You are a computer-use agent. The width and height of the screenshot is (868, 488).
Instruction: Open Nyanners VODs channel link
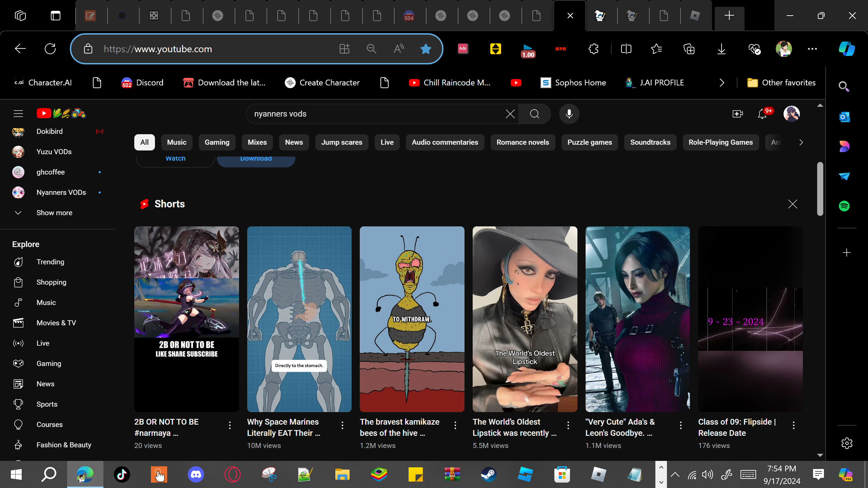pos(61,192)
